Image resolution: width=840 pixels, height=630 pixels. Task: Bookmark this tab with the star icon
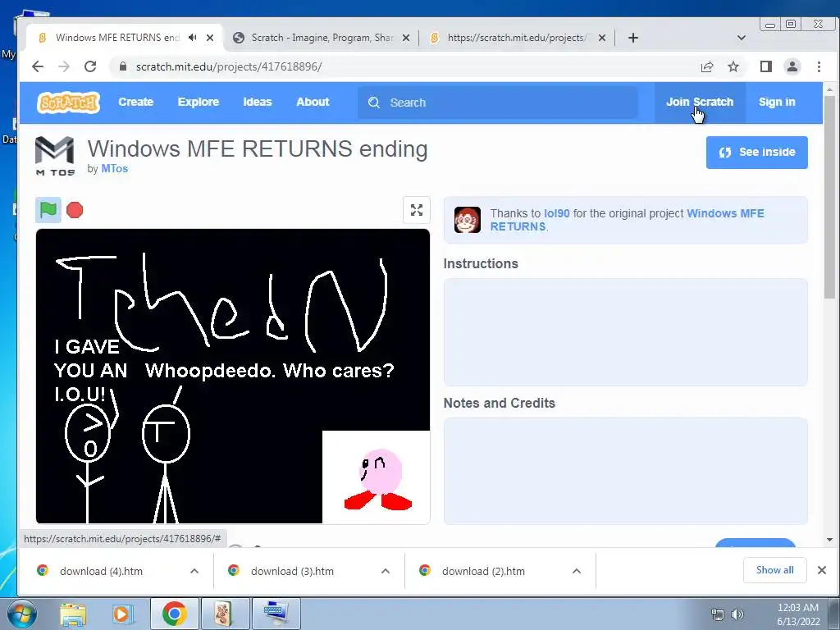pyautogui.click(x=733, y=66)
